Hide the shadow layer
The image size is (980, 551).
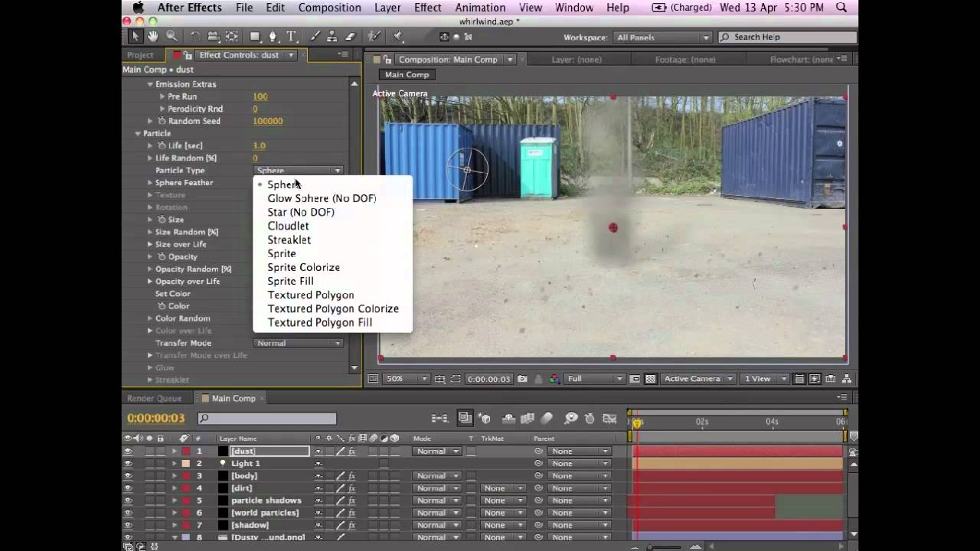pos(128,525)
